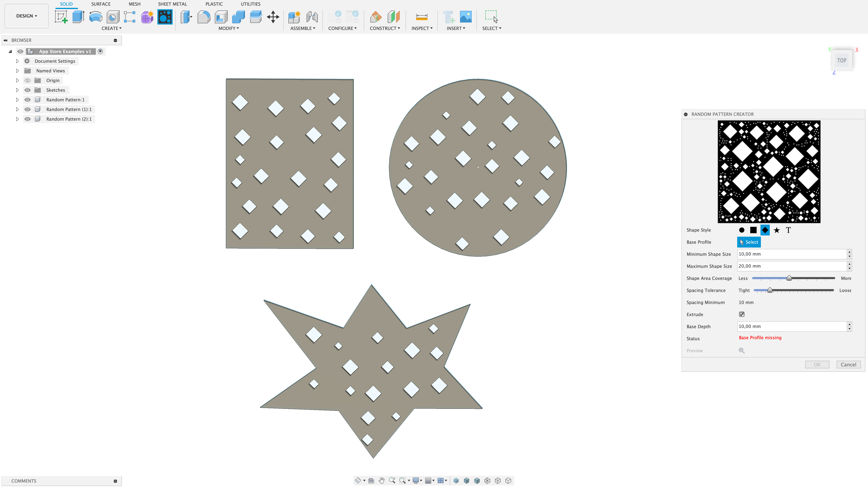
Task: Hide the Random Pattern:1 component
Action: coord(28,100)
